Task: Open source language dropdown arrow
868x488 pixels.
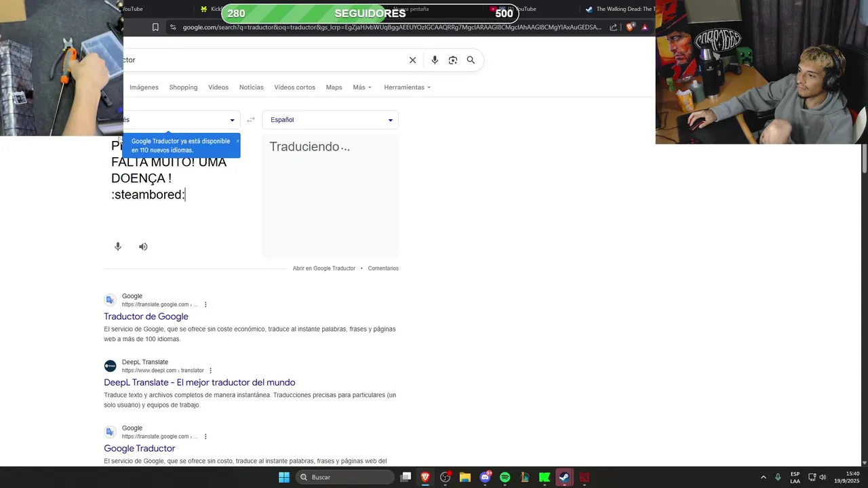Action: tap(232, 120)
